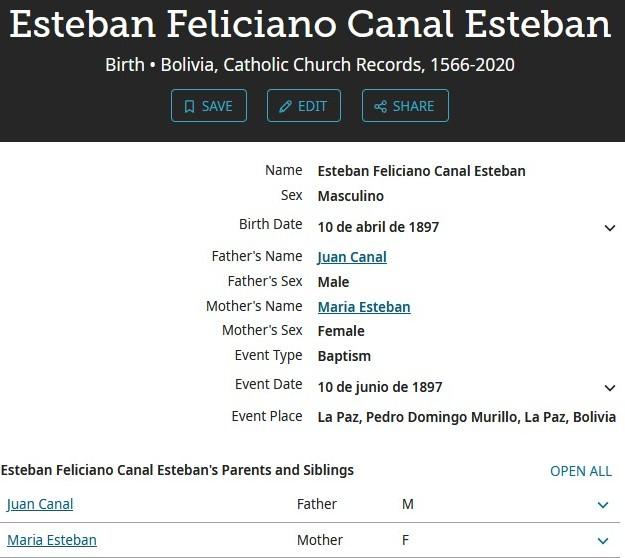625x558 pixels.
Task: Click the Event Place value La Paz, Bolivia
Action: point(466,417)
